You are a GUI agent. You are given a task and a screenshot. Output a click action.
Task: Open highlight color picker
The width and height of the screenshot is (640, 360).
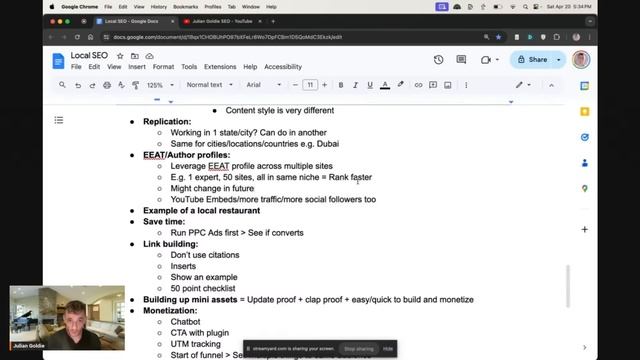point(400,84)
